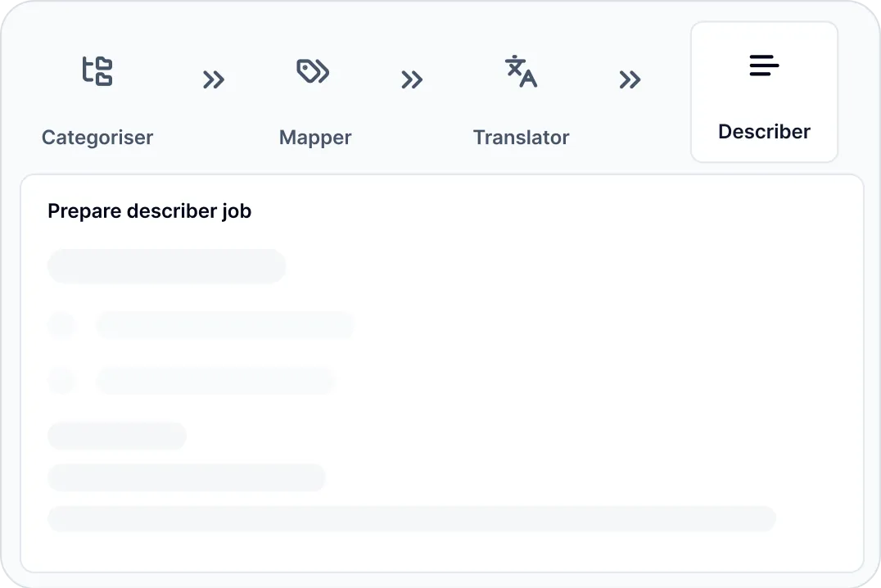Click the Mapper label
The height and width of the screenshot is (588, 881).
pos(314,137)
